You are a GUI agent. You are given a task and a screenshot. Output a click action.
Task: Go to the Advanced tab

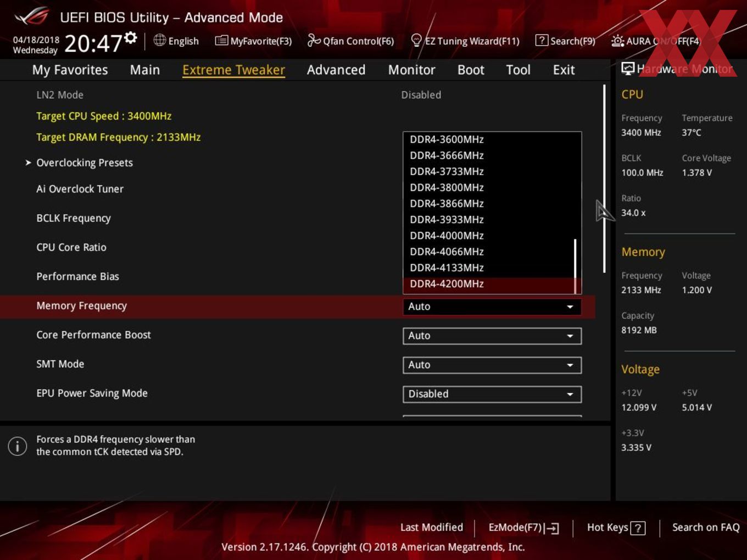336,70
